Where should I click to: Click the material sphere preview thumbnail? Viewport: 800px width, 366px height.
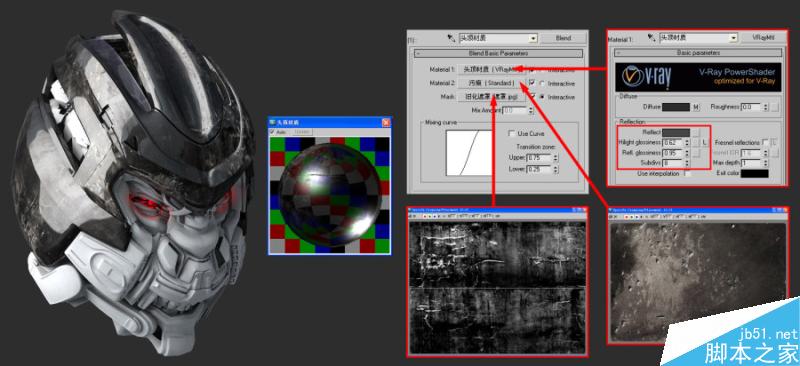(330, 195)
